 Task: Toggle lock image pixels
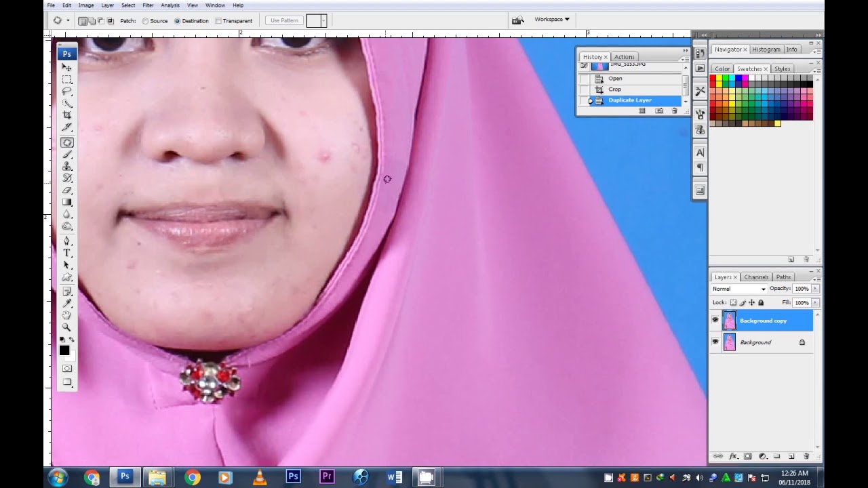click(x=743, y=303)
